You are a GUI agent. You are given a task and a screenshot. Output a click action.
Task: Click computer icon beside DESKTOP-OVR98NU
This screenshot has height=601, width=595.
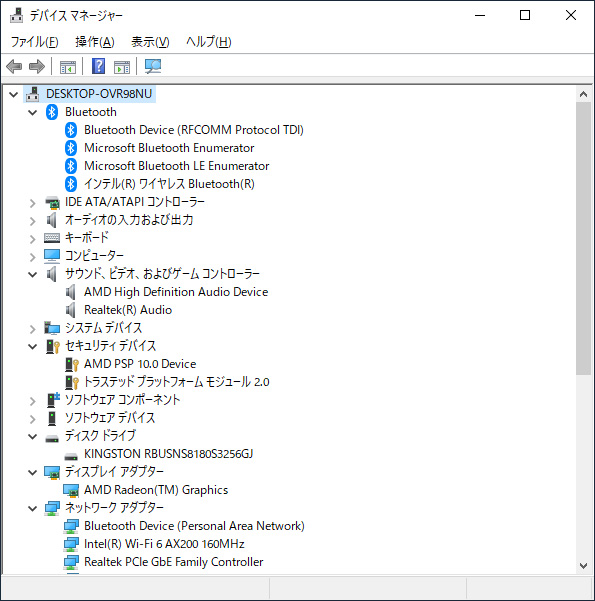coord(33,94)
